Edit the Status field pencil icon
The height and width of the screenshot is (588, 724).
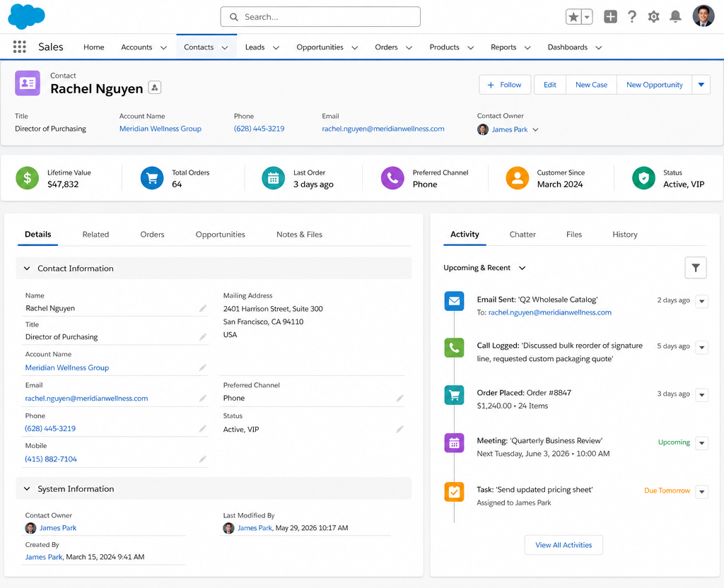tap(400, 429)
